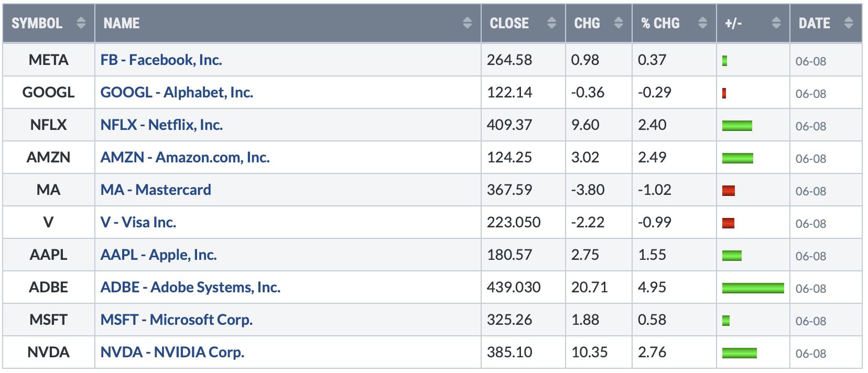Click sort arrows in NAME header

point(468,23)
